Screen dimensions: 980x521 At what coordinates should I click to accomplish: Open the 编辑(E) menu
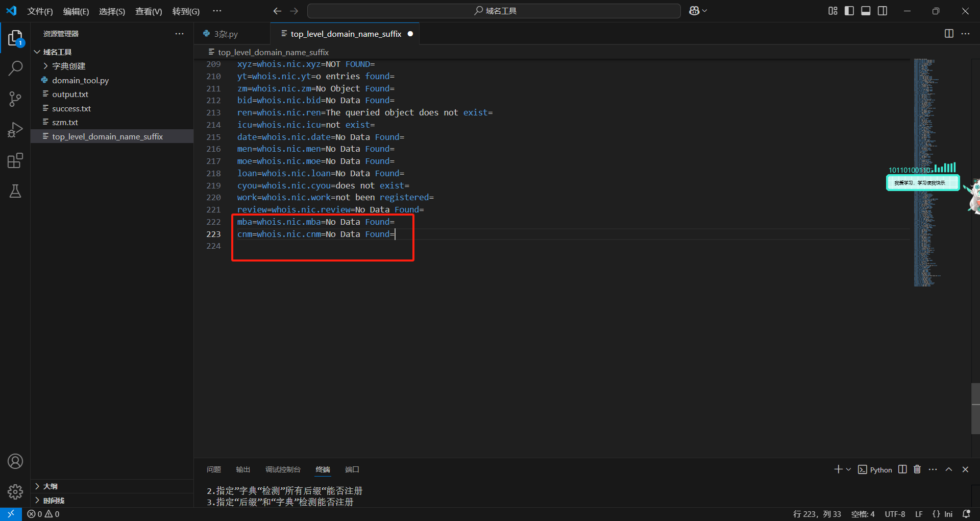pos(76,11)
